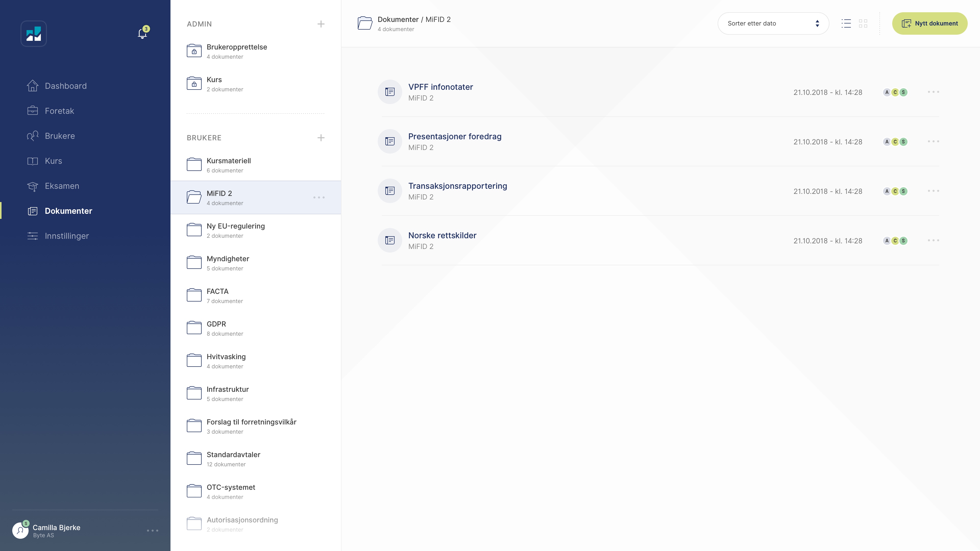Click Dokumenter in the breadcrumb
The image size is (980, 551).
click(x=398, y=19)
